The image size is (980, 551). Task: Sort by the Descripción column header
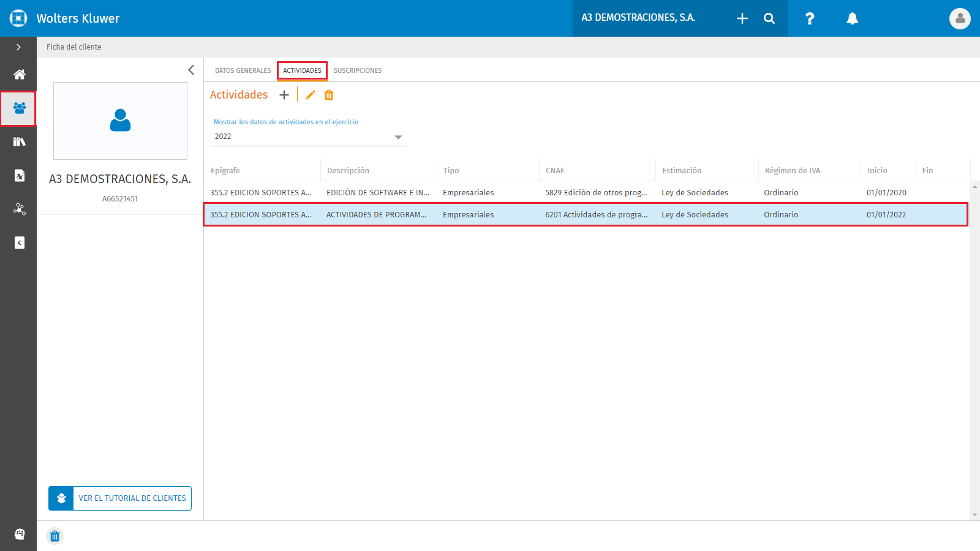pos(348,171)
